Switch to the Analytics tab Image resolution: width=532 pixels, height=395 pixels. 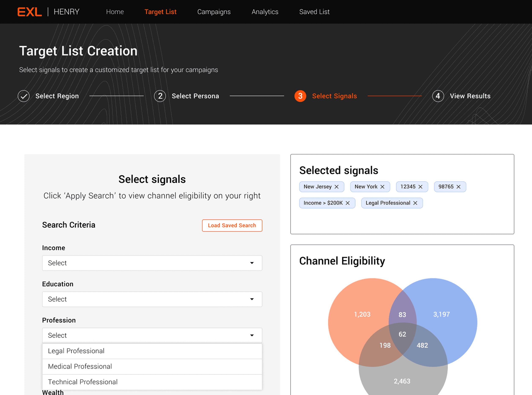coord(265,12)
